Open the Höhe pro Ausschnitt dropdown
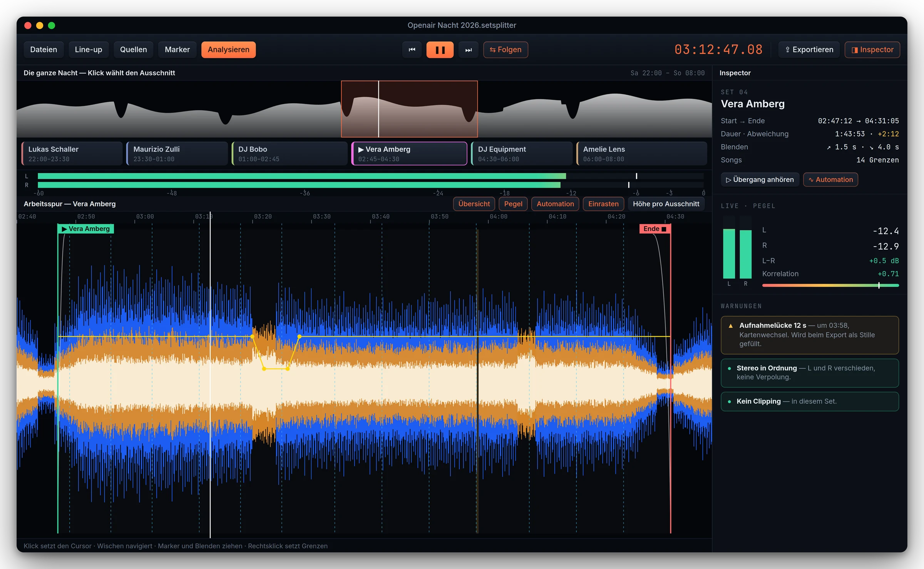Image resolution: width=924 pixels, height=569 pixels. [x=666, y=204]
